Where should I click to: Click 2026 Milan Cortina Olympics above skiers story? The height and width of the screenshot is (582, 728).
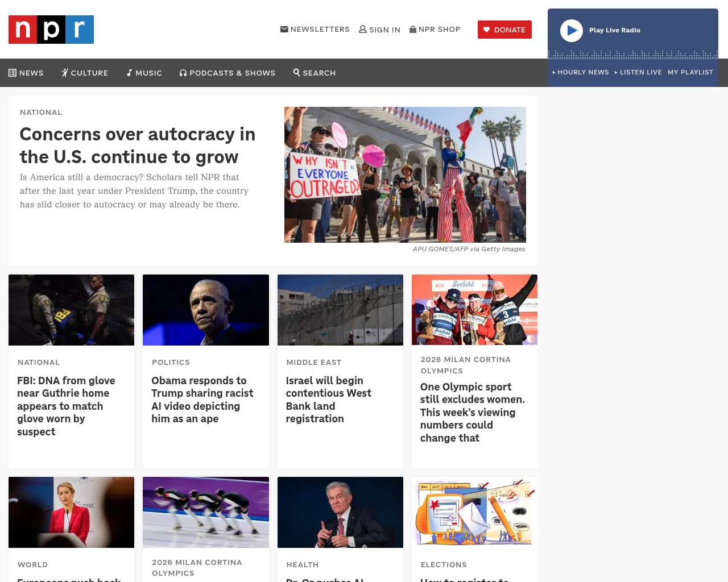tap(466, 365)
